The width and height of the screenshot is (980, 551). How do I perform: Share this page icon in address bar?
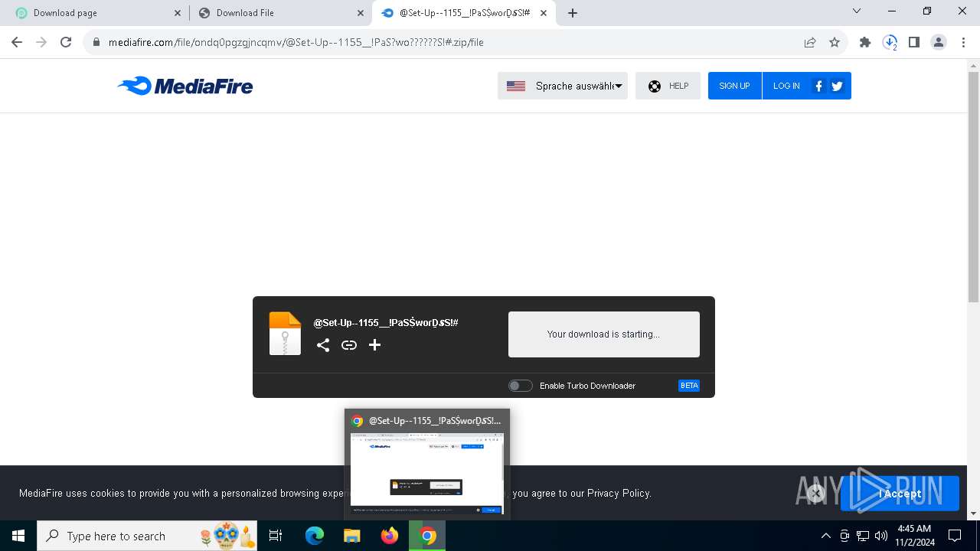click(810, 42)
